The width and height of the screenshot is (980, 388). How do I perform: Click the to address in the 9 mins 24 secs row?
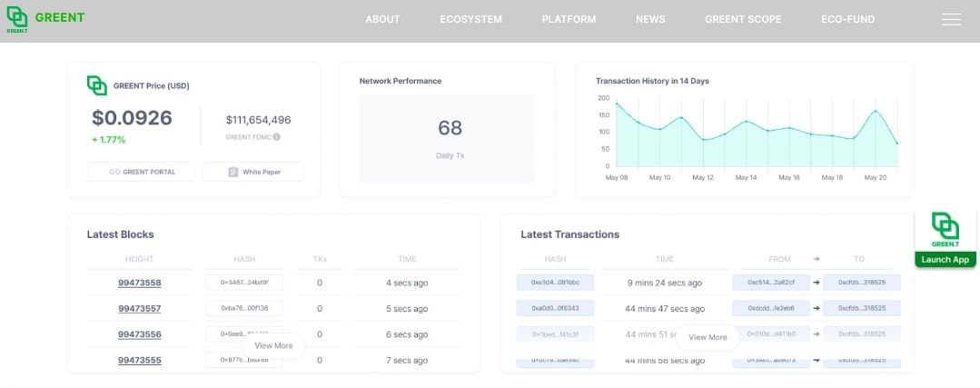point(862,283)
